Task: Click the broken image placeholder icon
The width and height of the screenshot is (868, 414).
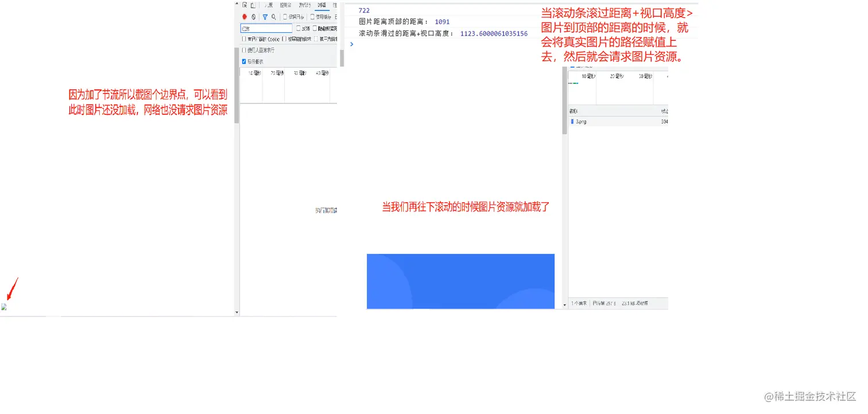Action: [x=4, y=307]
